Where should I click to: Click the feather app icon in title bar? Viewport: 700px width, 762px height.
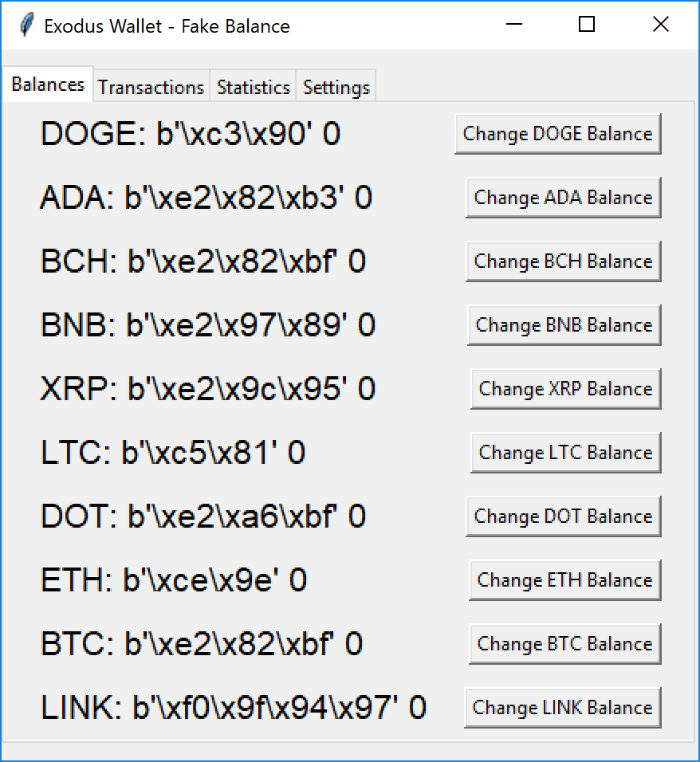coord(27,26)
